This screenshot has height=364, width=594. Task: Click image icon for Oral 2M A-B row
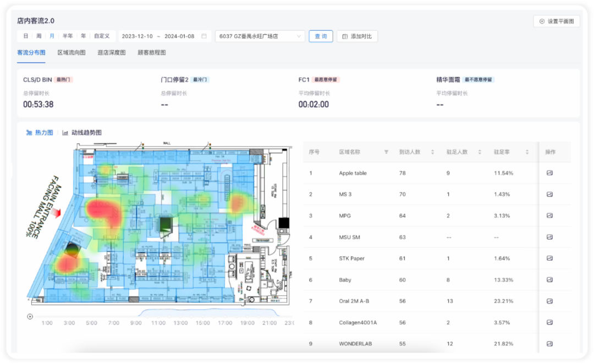tap(549, 301)
